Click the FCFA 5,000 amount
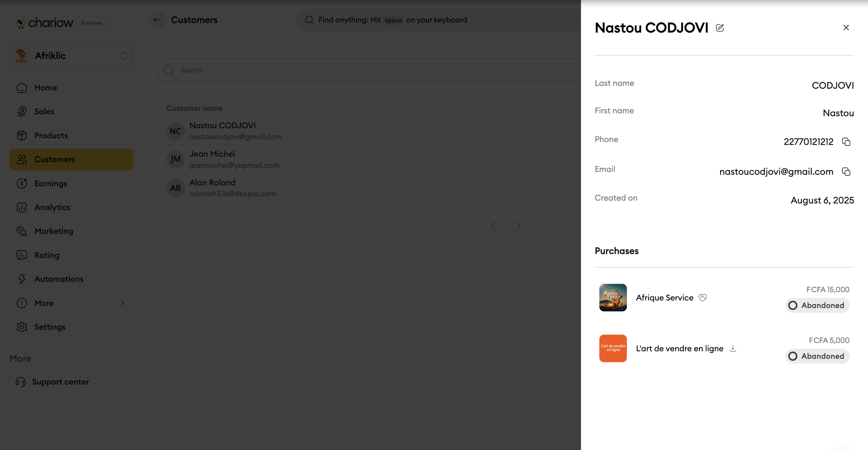The height and width of the screenshot is (450, 868). click(829, 340)
